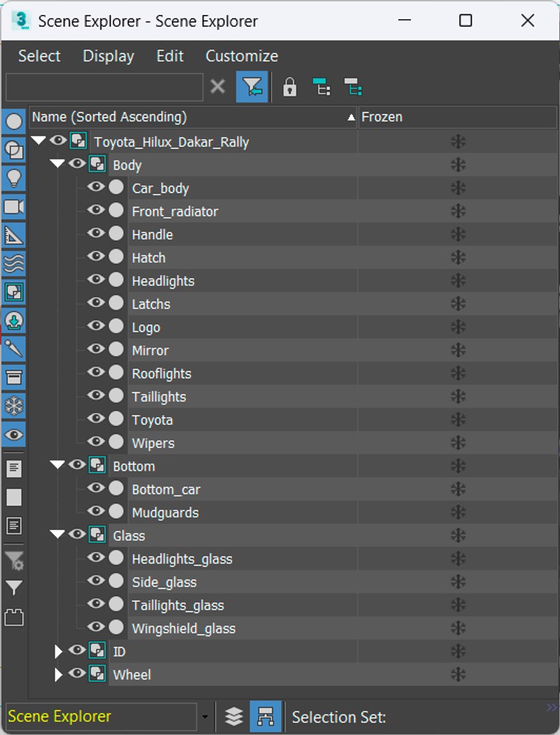Select the Front_radiator tree item
The height and width of the screenshot is (735, 560).
(x=175, y=212)
